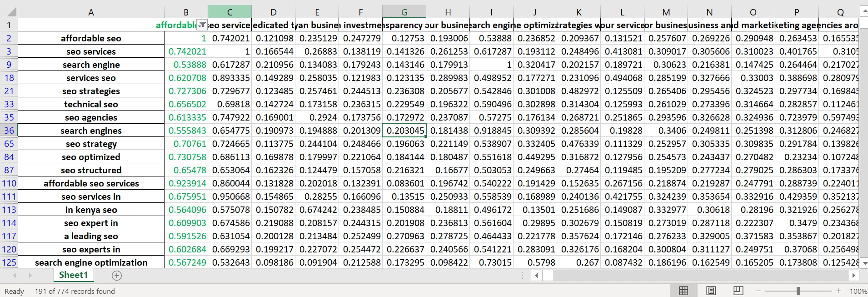Image resolution: width=868 pixels, height=297 pixels.
Task: Click value 0.893335 in column C
Action: 229,78
